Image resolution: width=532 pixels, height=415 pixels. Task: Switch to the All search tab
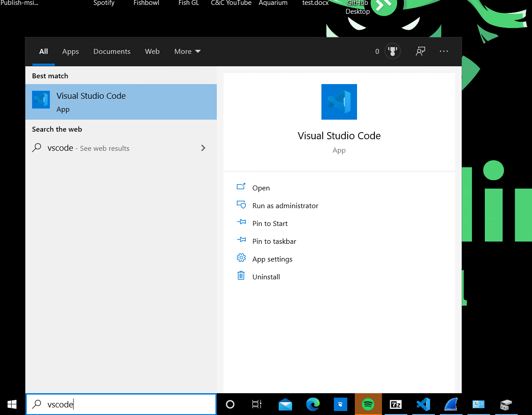coord(44,52)
